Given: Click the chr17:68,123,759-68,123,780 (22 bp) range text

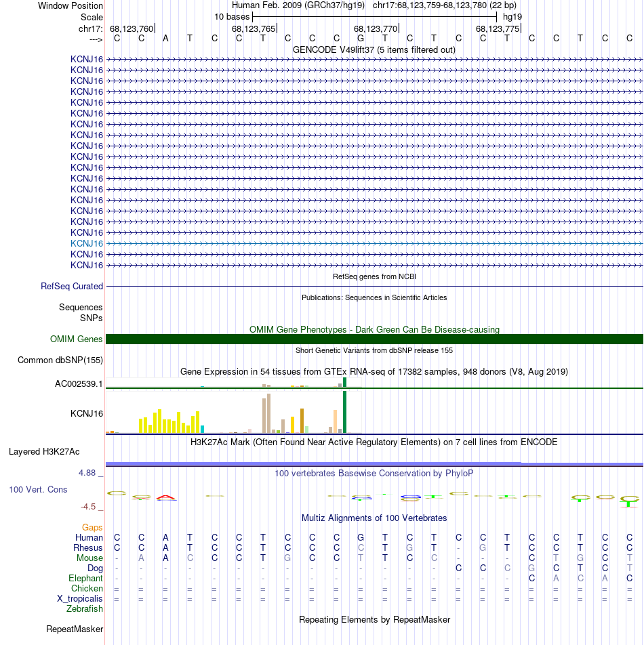Looking at the screenshot, I should (x=445, y=5).
